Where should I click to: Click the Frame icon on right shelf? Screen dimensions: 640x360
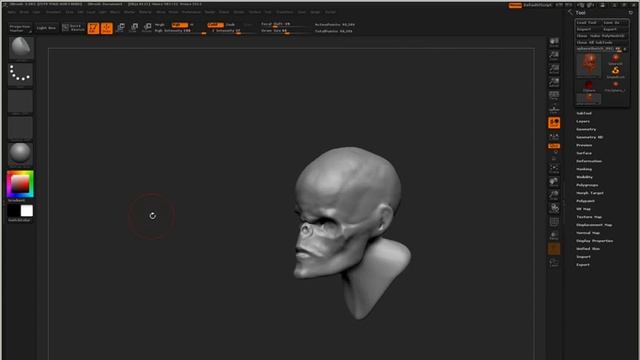coord(554,169)
